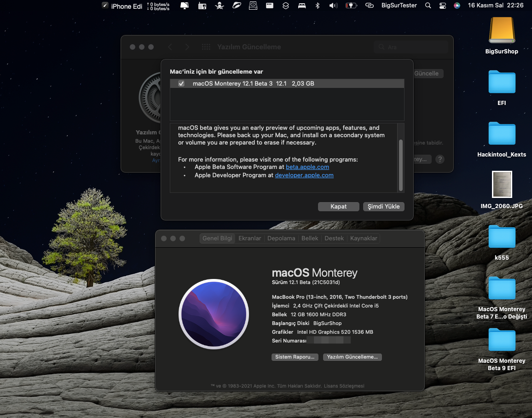Image resolution: width=532 pixels, height=418 pixels.
Task: Switch to the Depolama tab
Action: pos(281,238)
